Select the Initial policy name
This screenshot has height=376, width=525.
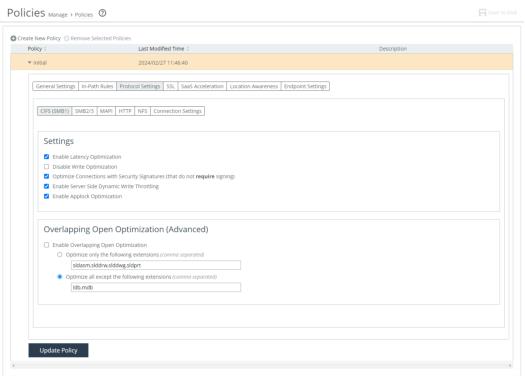40,63
